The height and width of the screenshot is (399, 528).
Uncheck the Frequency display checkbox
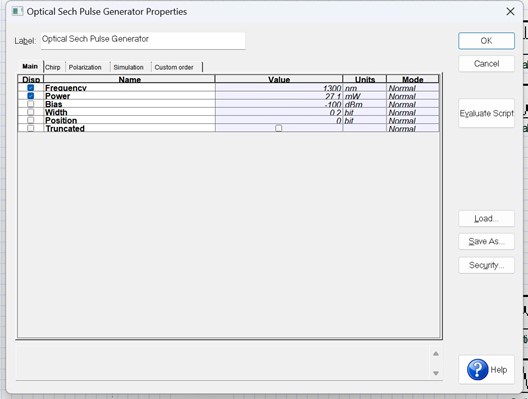pyautogui.click(x=31, y=88)
